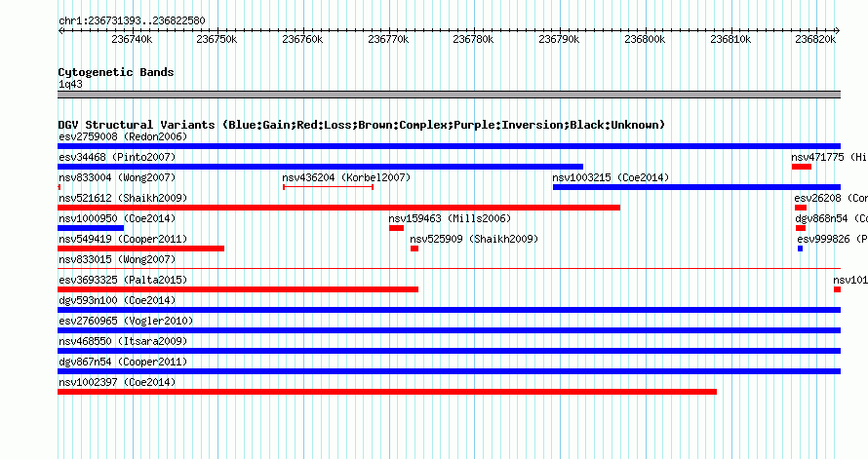Select the 236770k ruler position label
The image size is (868, 459).
(x=388, y=39)
